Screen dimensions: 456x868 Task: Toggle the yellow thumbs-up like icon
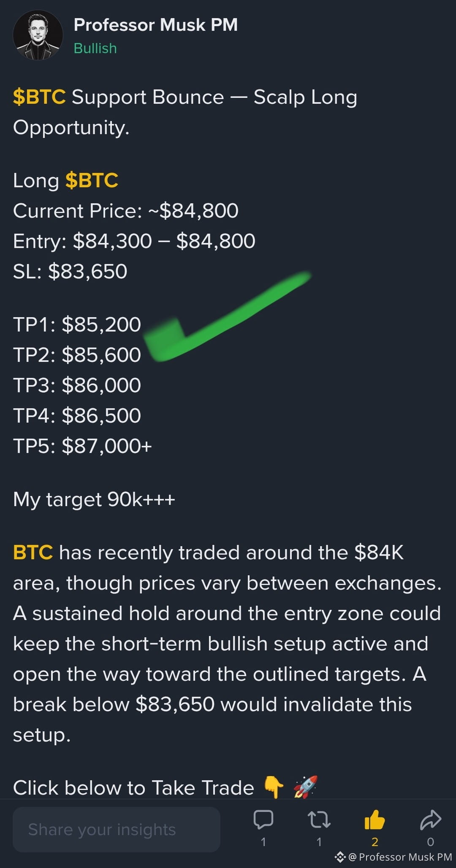pyautogui.click(x=375, y=819)
